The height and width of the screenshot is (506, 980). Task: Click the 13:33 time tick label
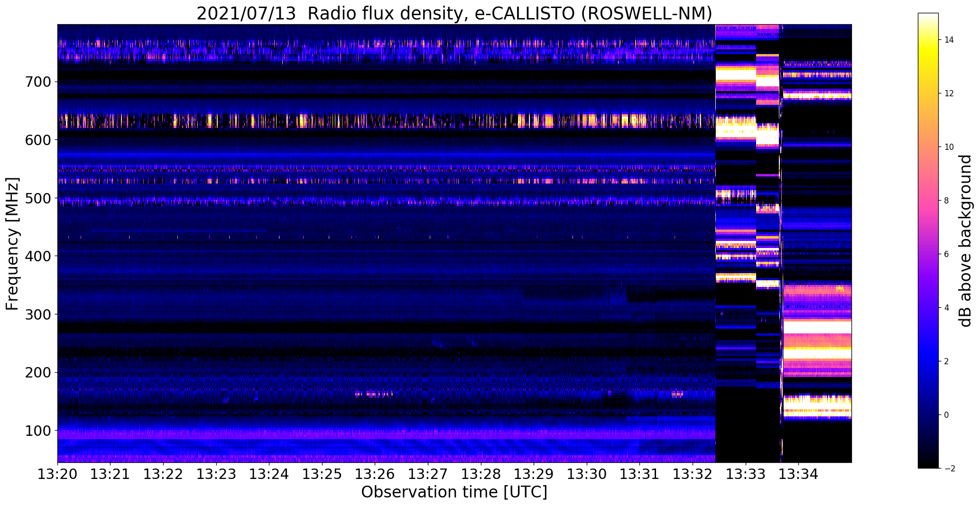click(746, 473)
